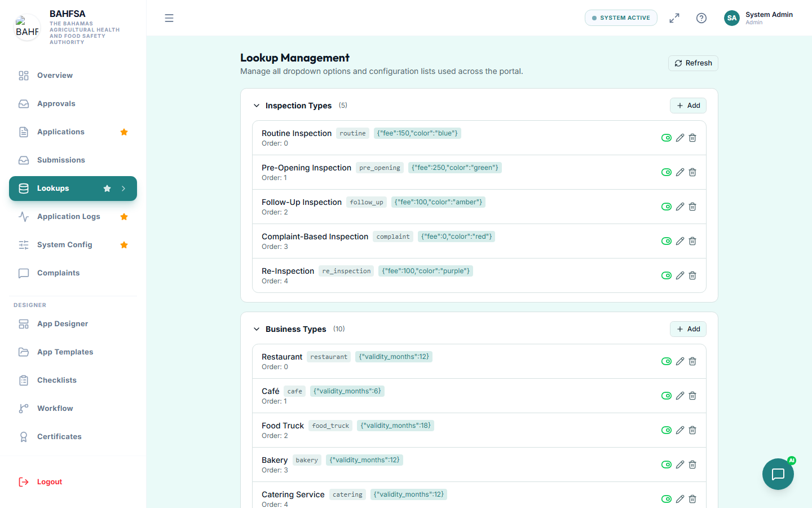Open the AI chat bubble
Image resolution: width=812 pixels, height=508 pixels.
click(x=778, y=474)
